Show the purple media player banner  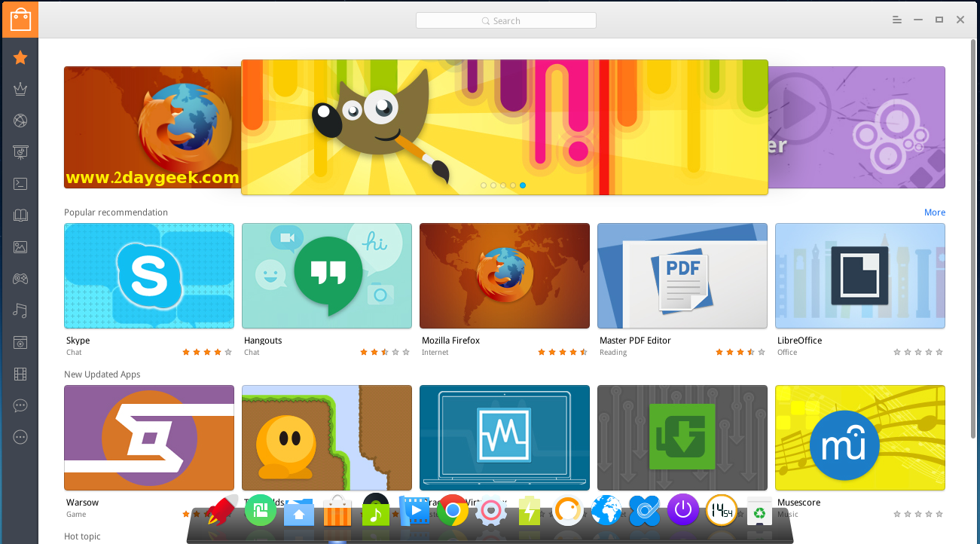coord(856,127)
